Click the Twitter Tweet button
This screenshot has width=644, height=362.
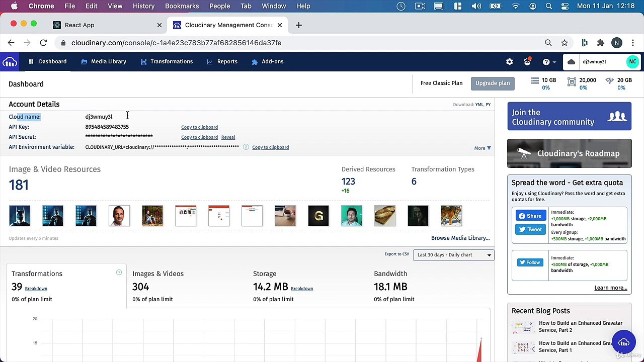pyautogui.click(x=530, y=230)
